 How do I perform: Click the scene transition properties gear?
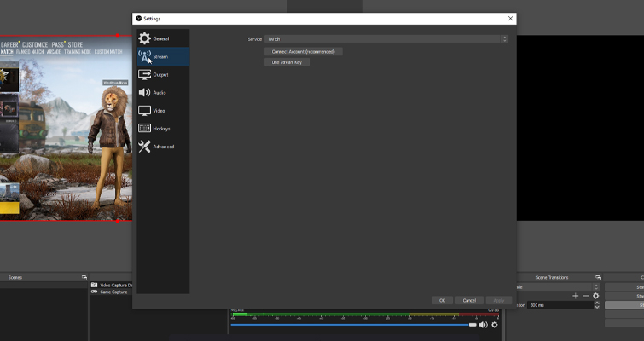pyautogui.click(x=596, y=296)
